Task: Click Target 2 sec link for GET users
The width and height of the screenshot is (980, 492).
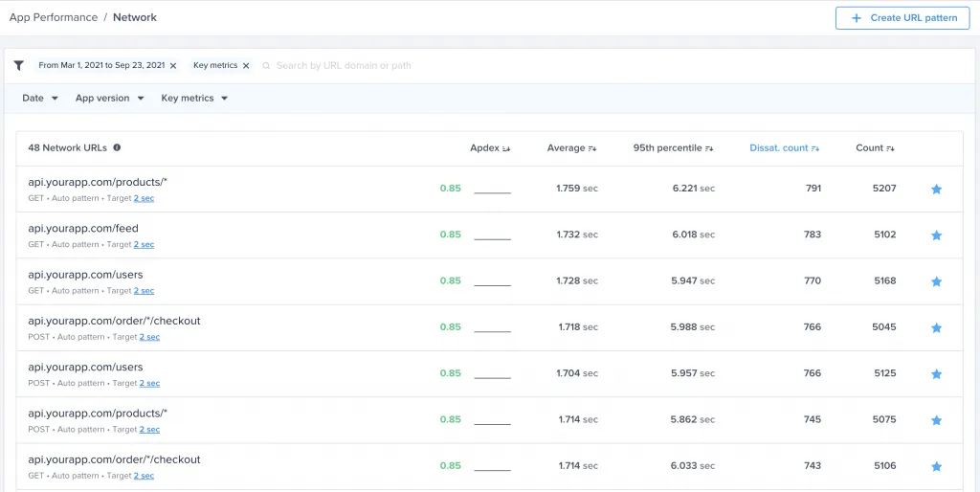Action: (x=144, y=291)
